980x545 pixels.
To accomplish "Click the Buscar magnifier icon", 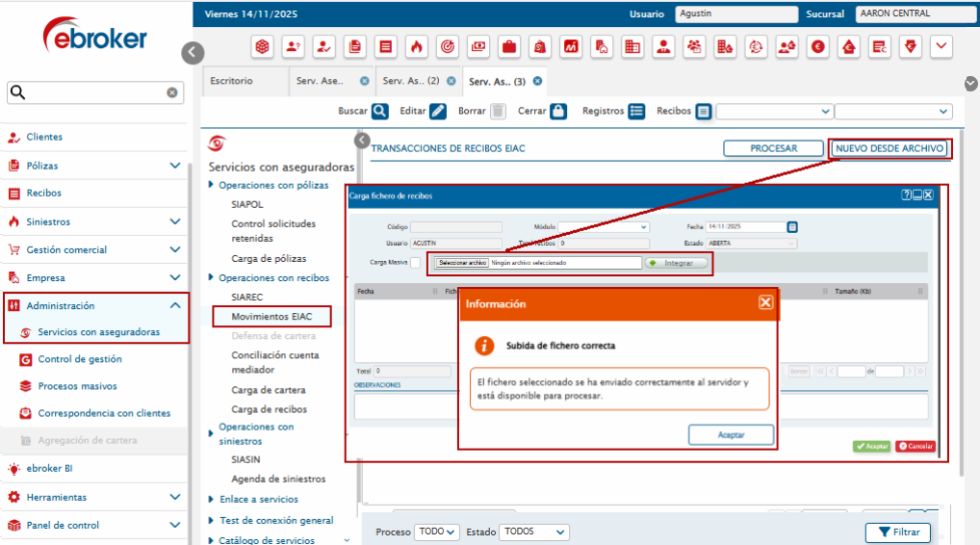I will (380, 111).
